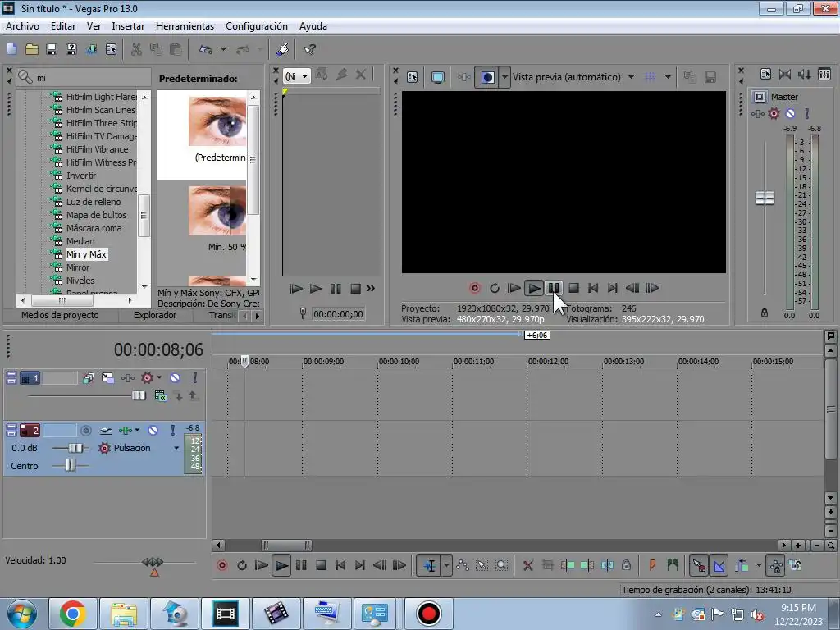Click Pause button under video preview
Screen dimensions: 840x630
554,288
